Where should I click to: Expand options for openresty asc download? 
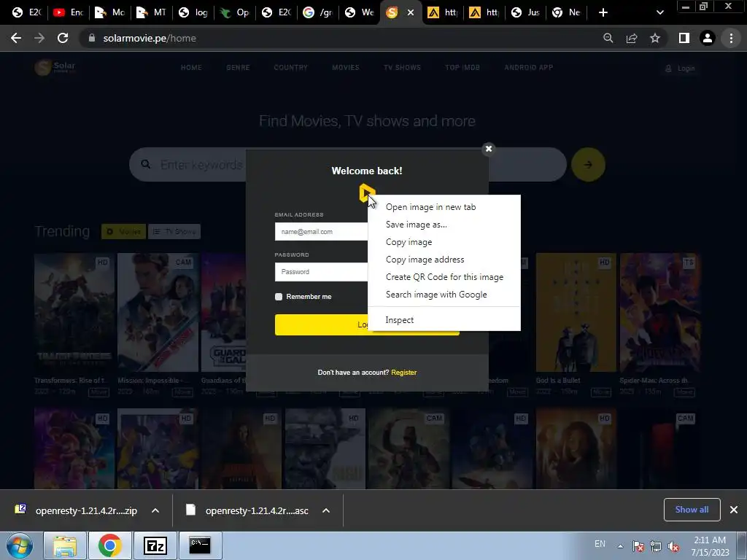(326, 510)
